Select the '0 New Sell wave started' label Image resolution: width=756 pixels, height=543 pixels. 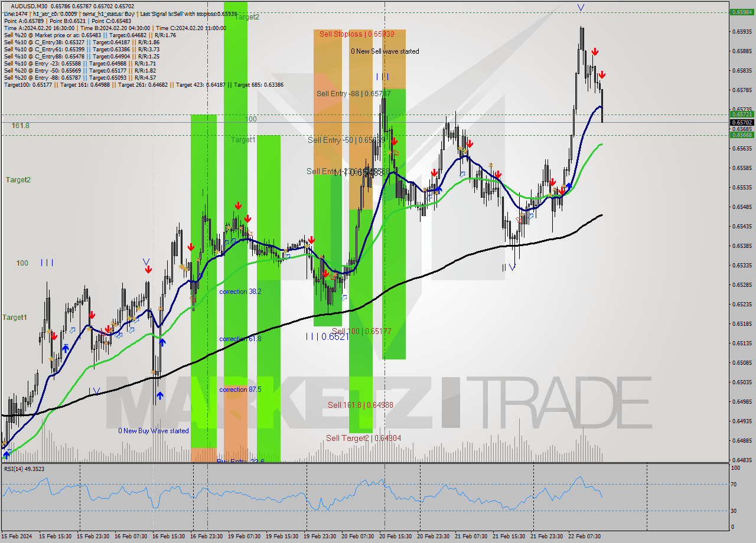385,51
